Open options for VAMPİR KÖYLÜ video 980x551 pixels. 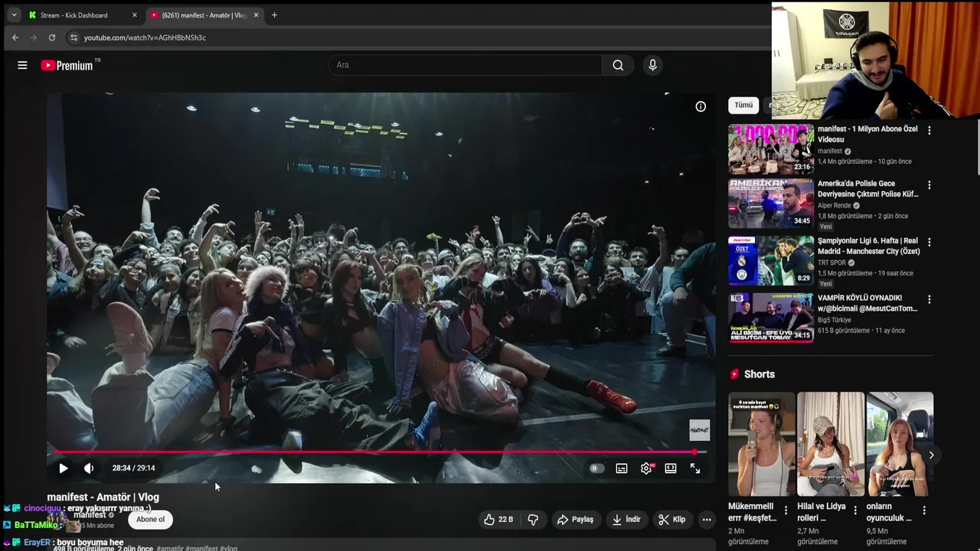click(929, 299)
